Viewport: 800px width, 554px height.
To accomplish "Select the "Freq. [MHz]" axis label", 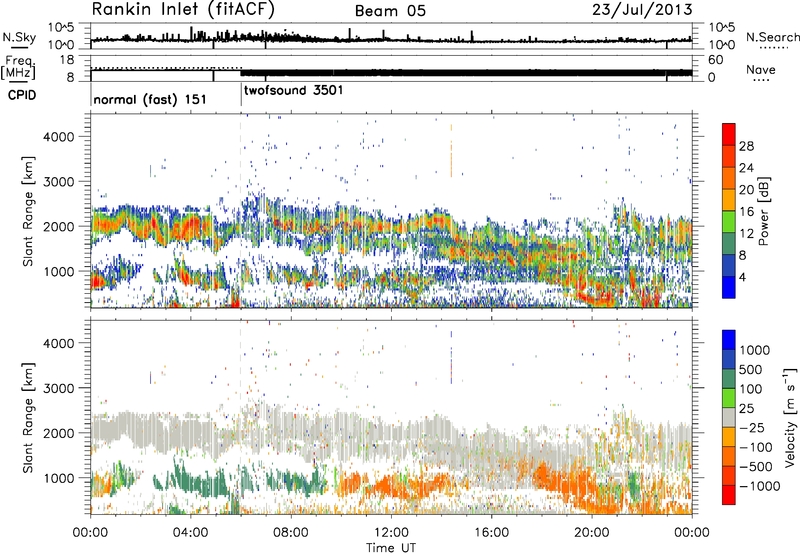I will click(19, 67).
